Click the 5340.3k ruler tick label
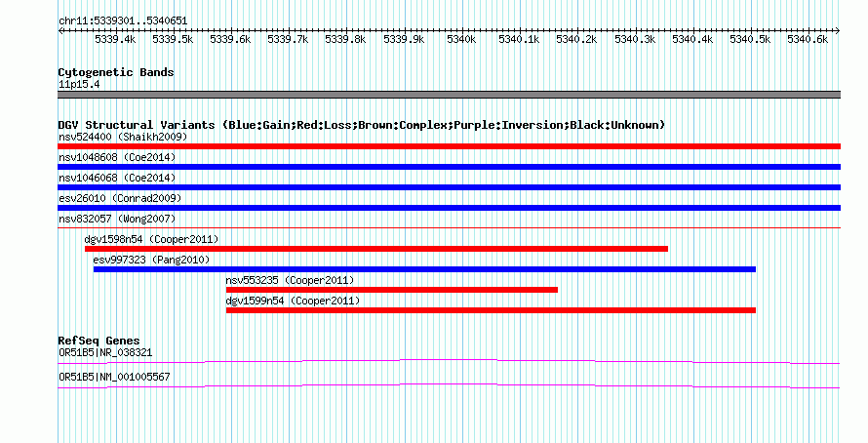 (x=635, y=39)
